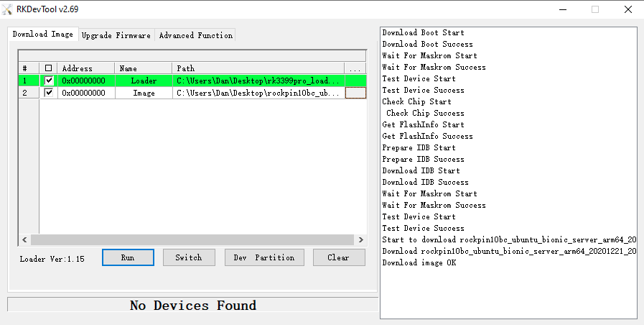644x325 pixels.
Task: Uncheck the Image row checkbox
Action: click(x=49, y=93)
